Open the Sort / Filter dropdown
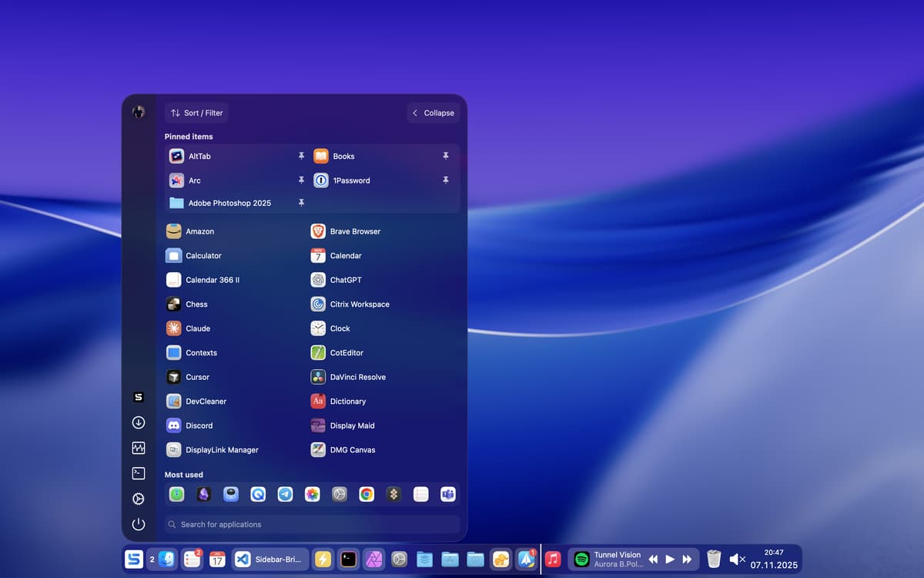The image size is (924, 578). click(196, 113)
